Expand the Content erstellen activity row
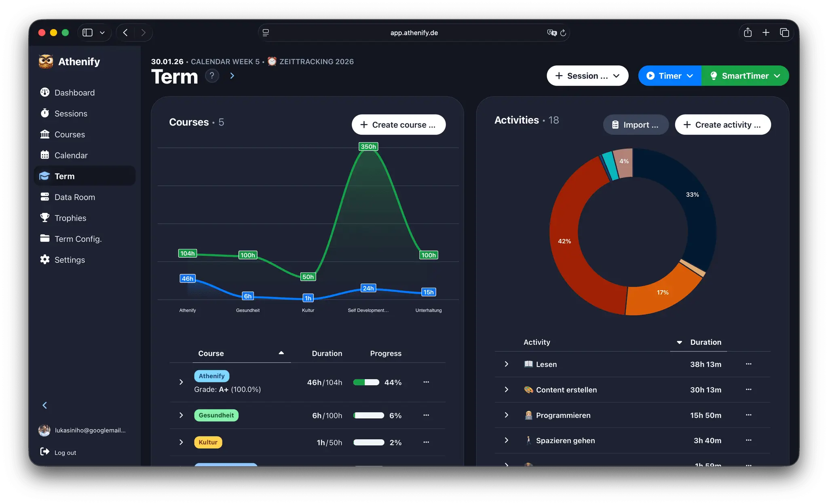Screen dimensions: 828x504 click(x=507, y=389)
